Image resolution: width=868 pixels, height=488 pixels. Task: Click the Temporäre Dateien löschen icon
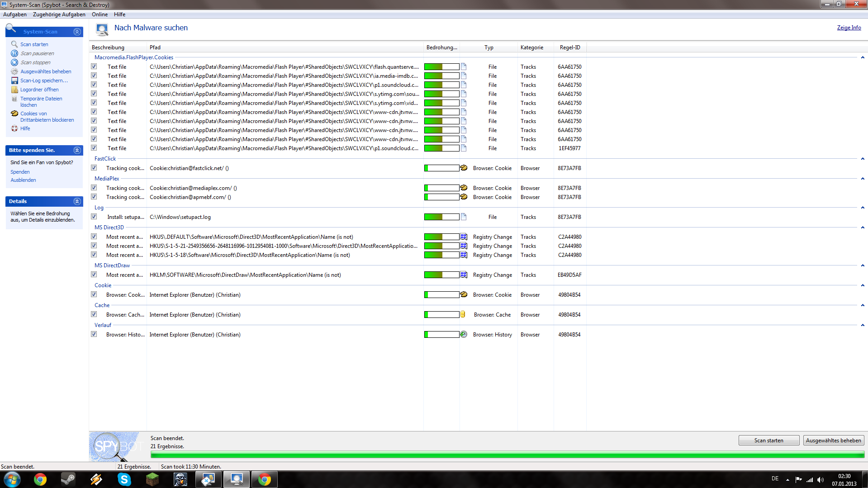(x=14, y=99)
